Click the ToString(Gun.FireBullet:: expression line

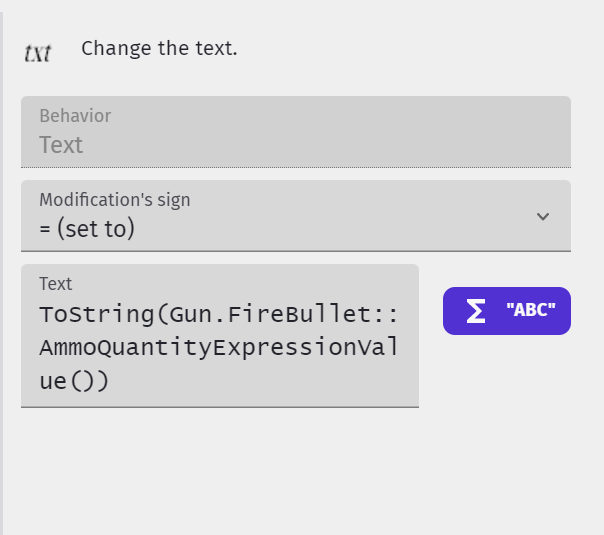(219, 314)
